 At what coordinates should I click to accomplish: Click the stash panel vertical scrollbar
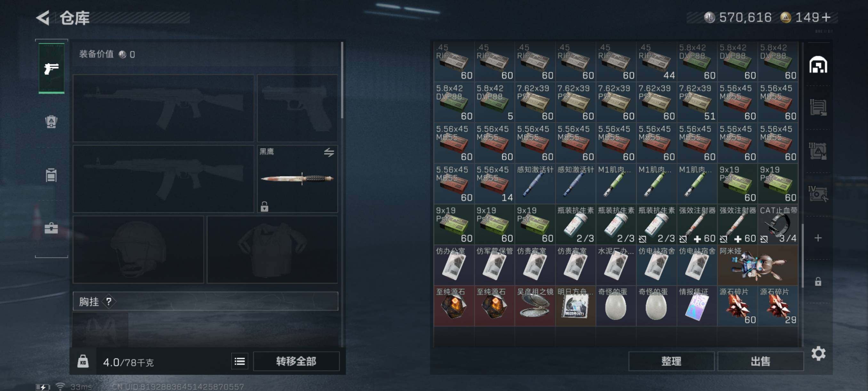tap(802, 255)
